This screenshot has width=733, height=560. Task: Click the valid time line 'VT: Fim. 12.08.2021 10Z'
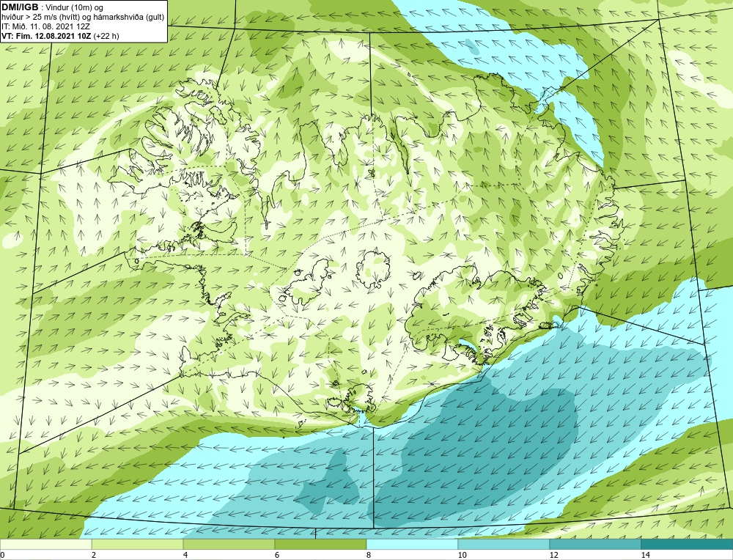point(47,36)
